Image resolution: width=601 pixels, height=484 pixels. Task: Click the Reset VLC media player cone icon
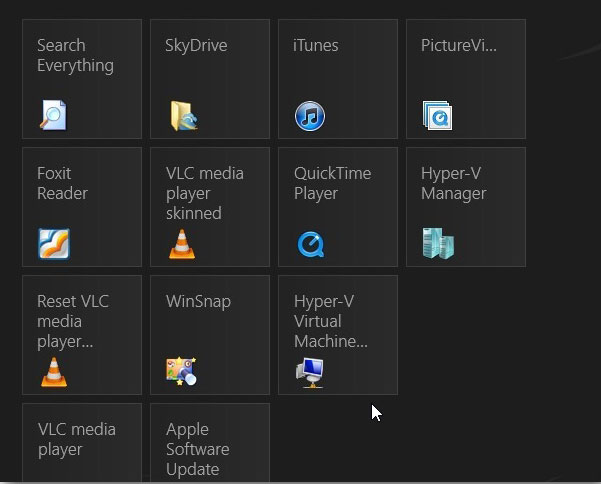(54, 372)
